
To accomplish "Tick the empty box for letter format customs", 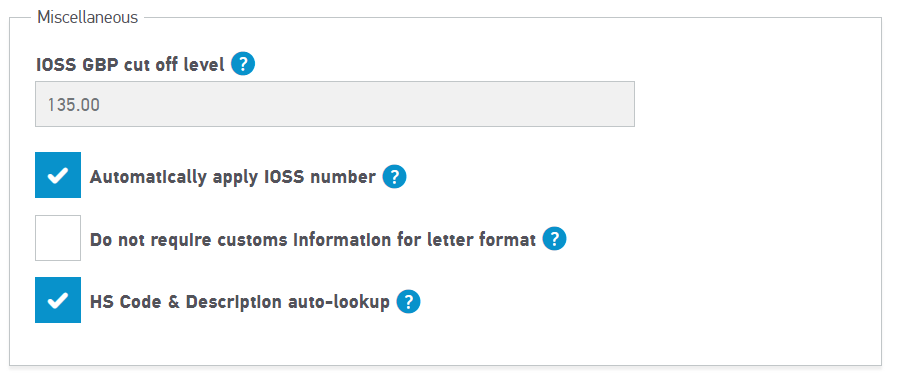I will [x=58, y=238].
